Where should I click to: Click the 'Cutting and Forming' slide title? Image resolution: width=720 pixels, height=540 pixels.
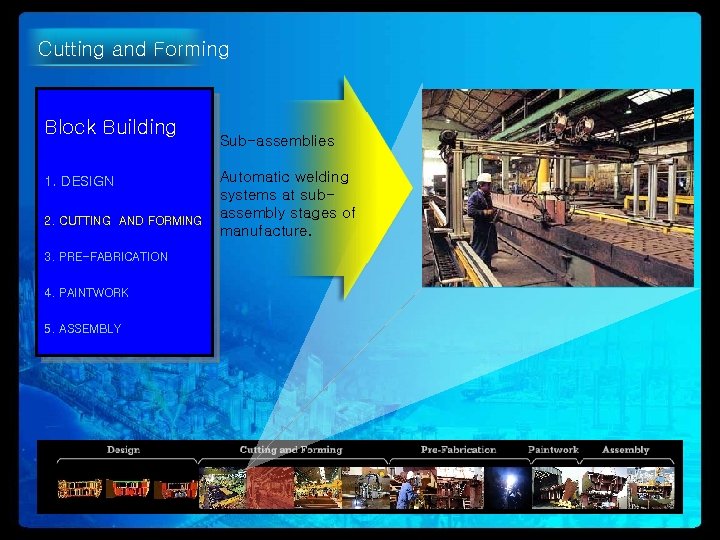(133, 49)
